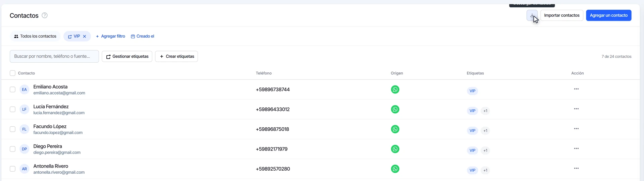Viewport: 644px width, 181px height.
Task: Click VIP tag in Diego Pereira row
Action: [x=472, y=150]
